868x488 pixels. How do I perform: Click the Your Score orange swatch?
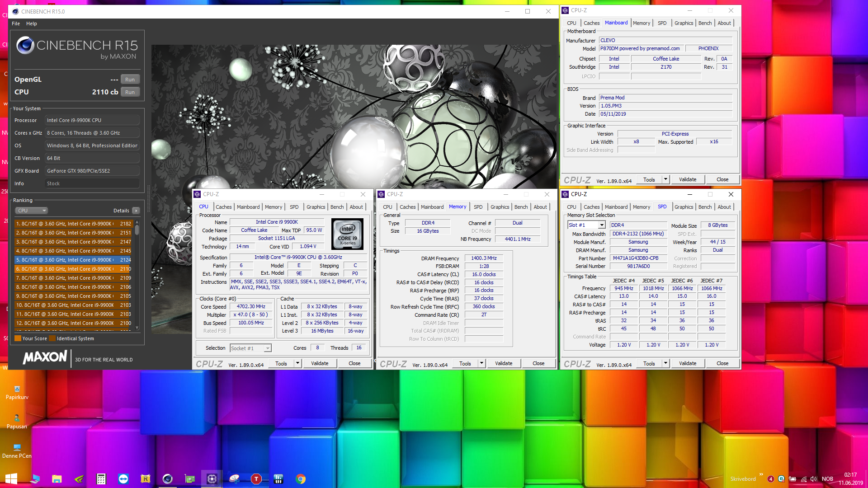coord(18,338)
